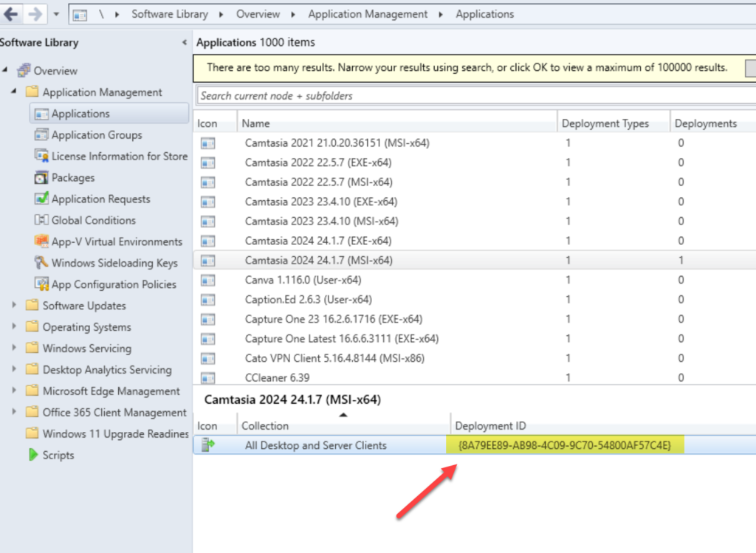Image resolution: width=756 pixels, height=553 pixels.
Task: Sort by Deployment Types column header
Action: [x=614, y=123]
